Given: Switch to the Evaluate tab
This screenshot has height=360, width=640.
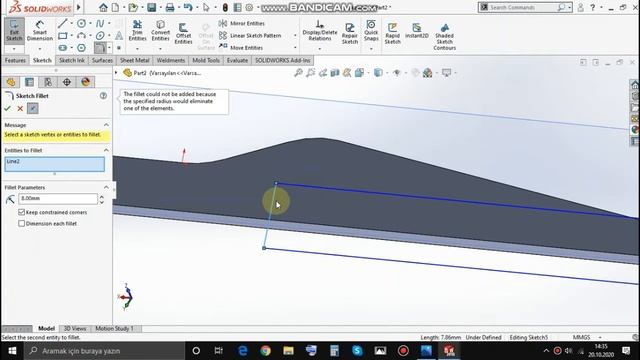Looking at the screenshot, I should click(x=237, y=60).
